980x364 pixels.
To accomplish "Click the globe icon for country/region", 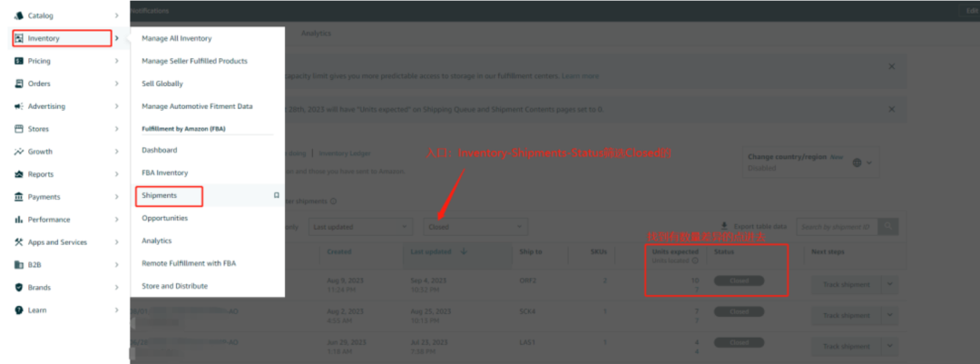I will pos(857,162).
